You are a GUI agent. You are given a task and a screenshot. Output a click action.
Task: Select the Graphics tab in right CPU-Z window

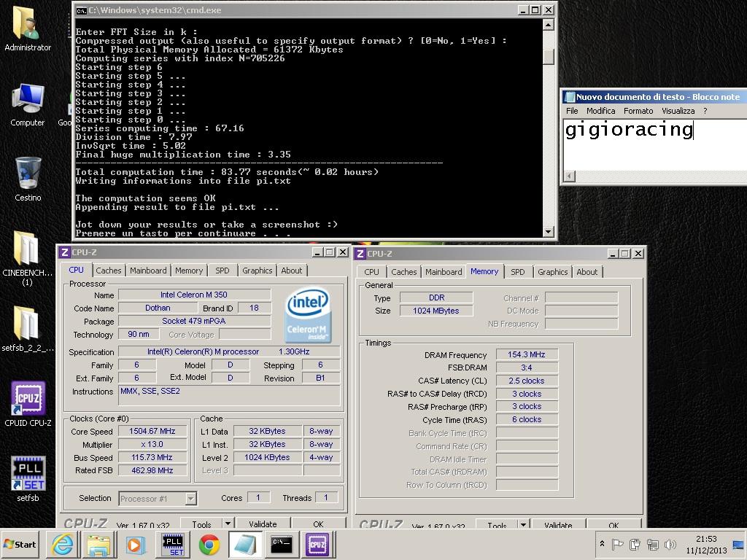click(553, 272)
